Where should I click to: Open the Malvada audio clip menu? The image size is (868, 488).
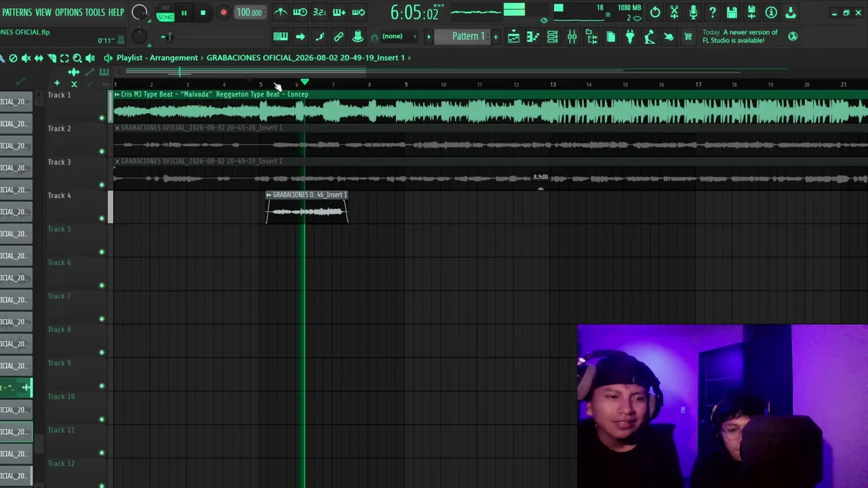[117, 94]
